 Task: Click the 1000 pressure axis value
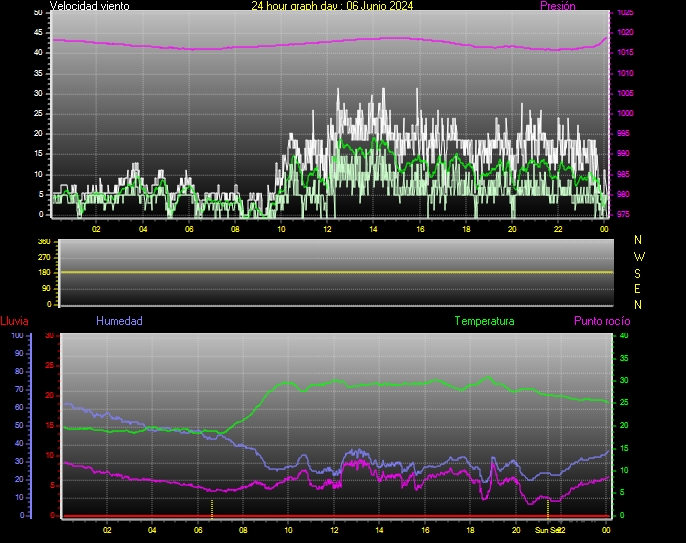coord(625,113)
